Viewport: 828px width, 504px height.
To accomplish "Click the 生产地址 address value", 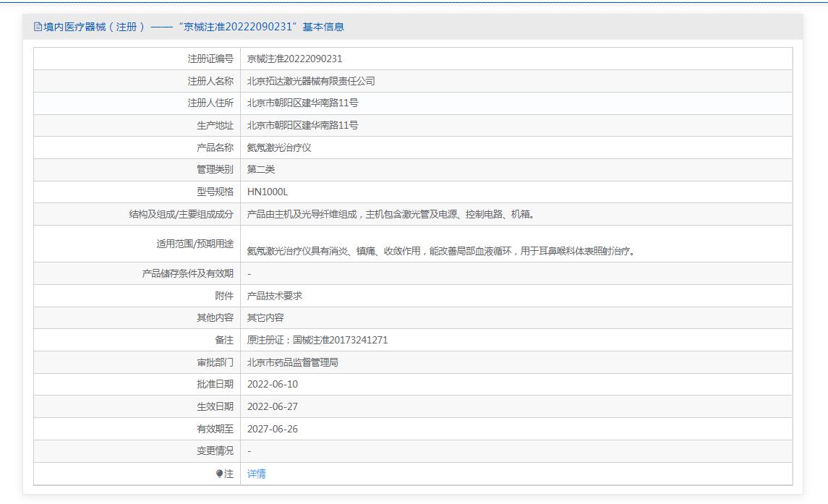I will point(302,125).
